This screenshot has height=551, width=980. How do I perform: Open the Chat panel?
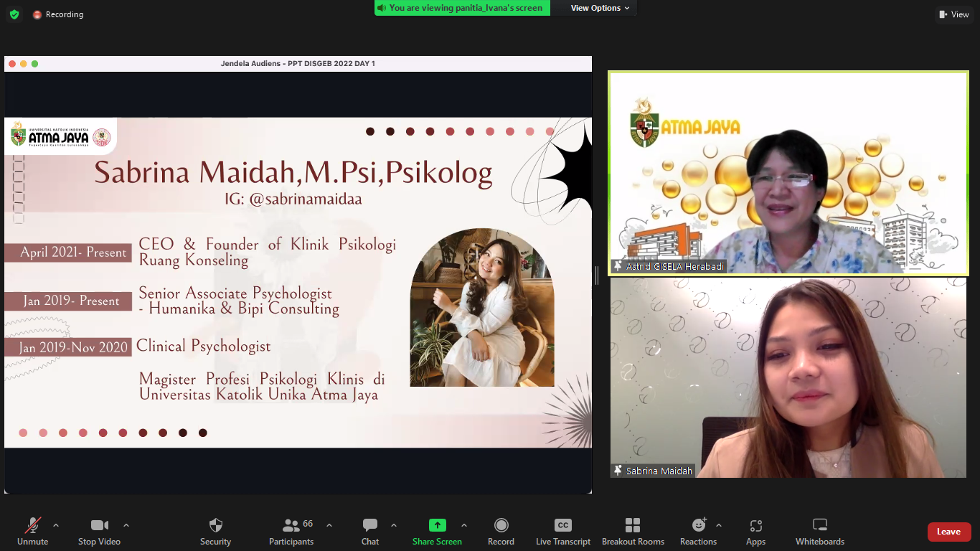click(x=370, y=531)
